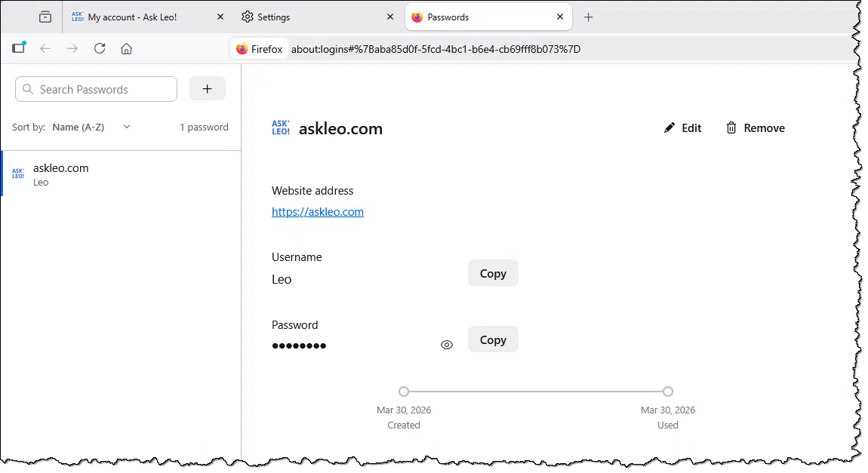
Task: Remove the askleo.com saved login
Action: pos(756,128)
